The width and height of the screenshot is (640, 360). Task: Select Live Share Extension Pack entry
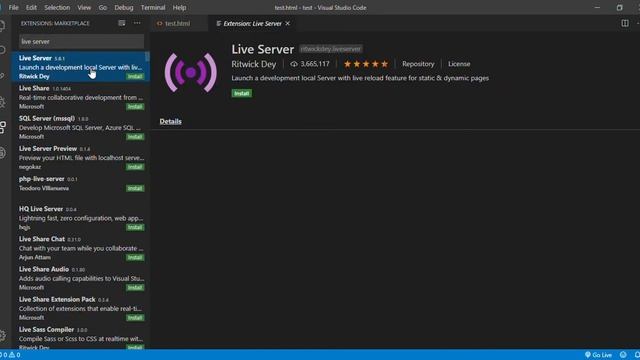pyautogui.click(x=80, y=308)
